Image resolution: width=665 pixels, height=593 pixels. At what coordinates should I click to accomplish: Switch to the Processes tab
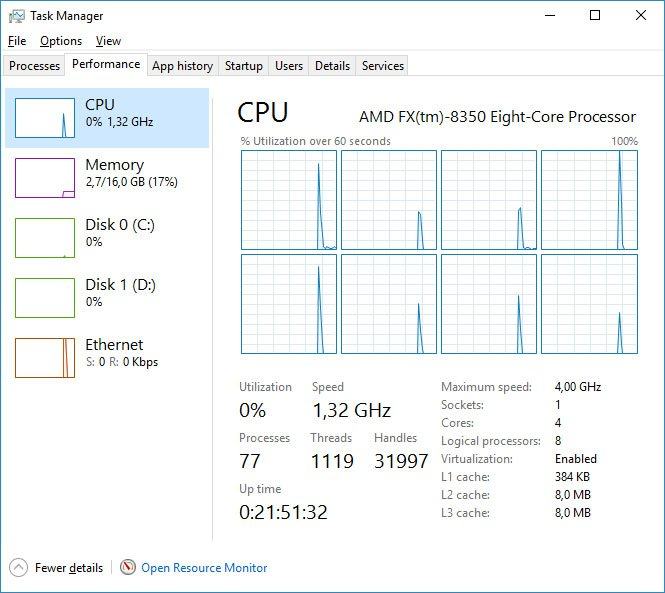pos(35,66)
